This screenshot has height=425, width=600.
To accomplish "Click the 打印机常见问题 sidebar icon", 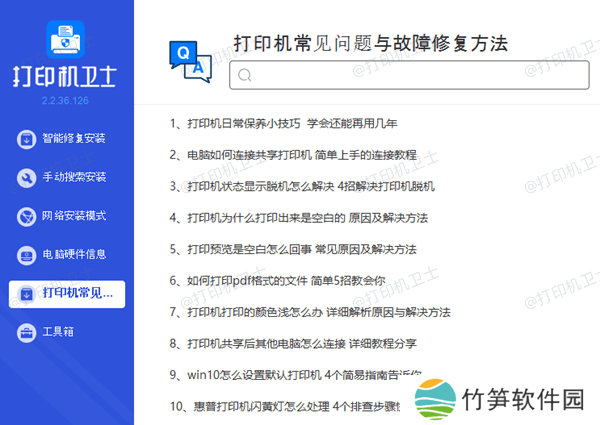I will (26, 293).
